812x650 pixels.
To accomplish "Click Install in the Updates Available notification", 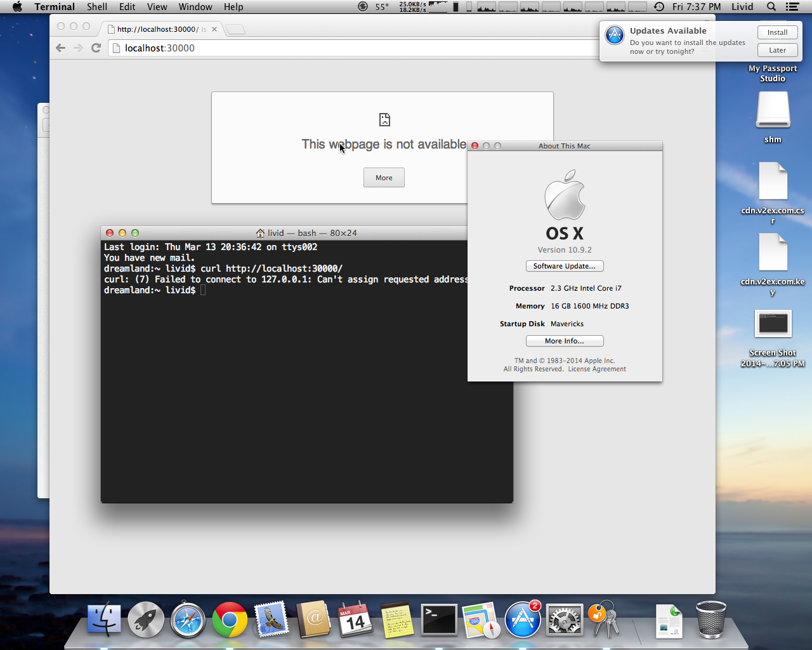I will 777,32.
